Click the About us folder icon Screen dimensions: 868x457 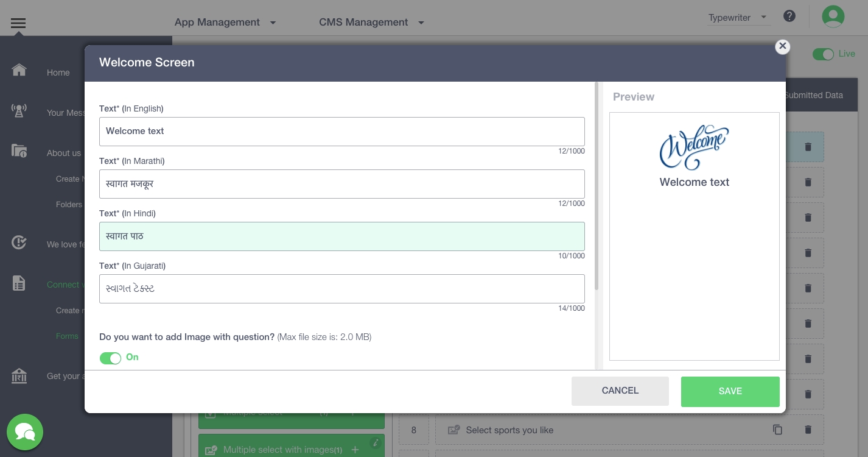coord(19,151)
